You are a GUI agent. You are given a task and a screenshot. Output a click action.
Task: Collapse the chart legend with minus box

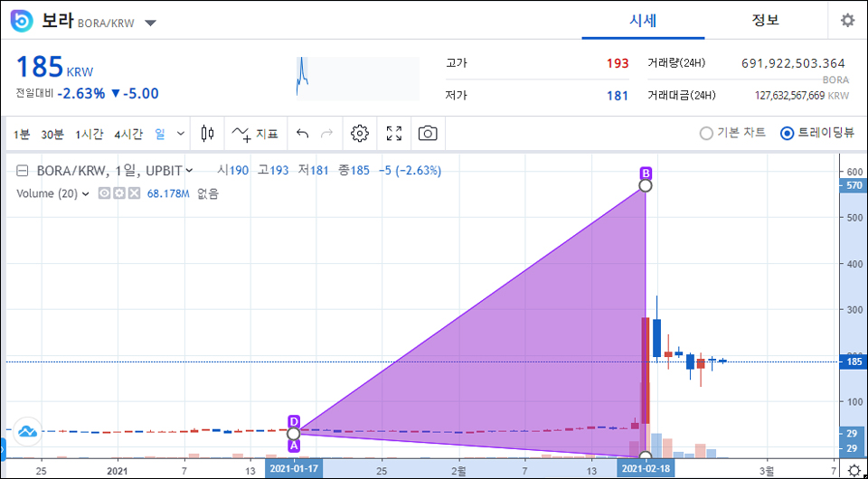[22, 171]
